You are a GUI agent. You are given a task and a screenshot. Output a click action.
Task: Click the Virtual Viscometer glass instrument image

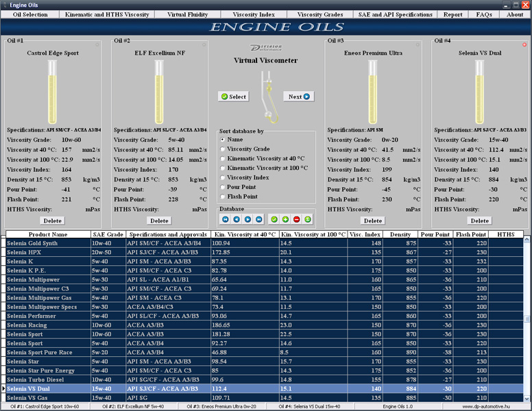coord(269,97)
